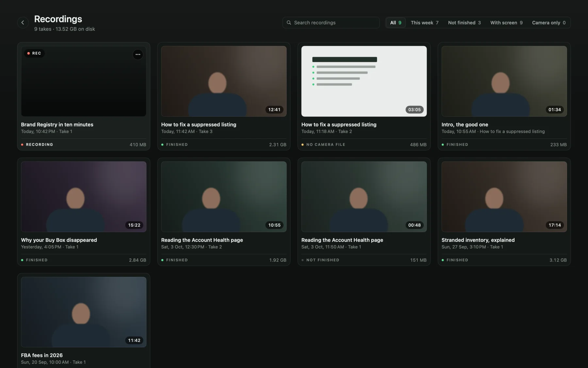This screenshot has width=588, height=368.
Task: Click the back arrow beside Recordings
Action: click(23, 23)
